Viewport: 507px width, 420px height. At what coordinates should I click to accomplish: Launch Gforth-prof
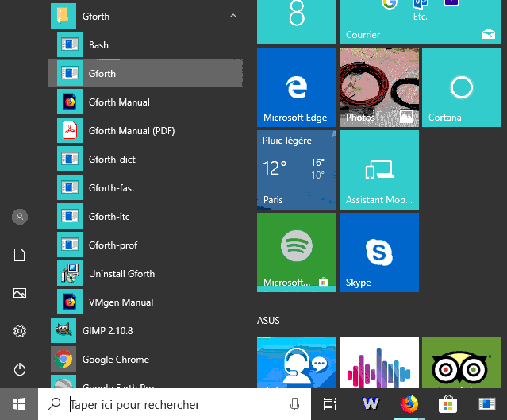(x=145, y=245)
